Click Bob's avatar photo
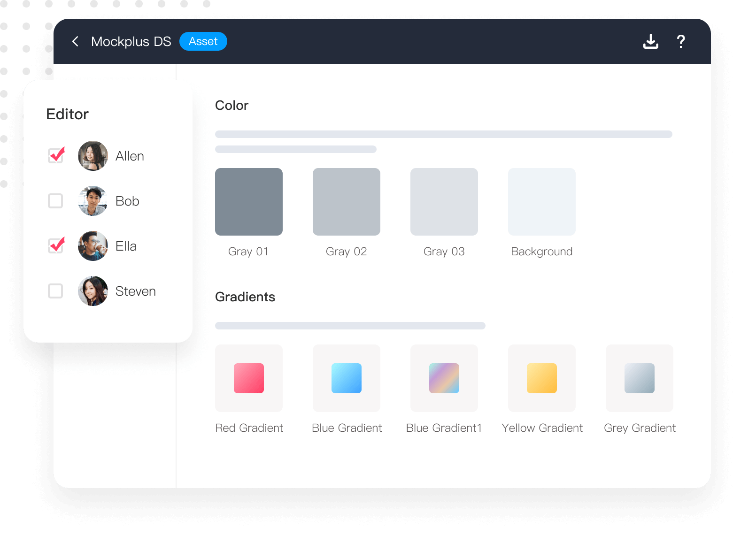 click(x=93, y=201)
